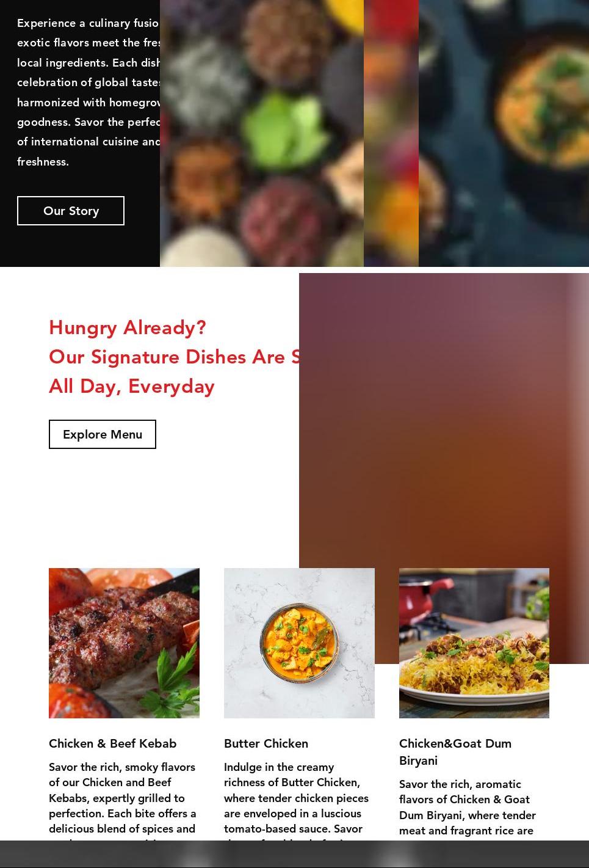Click the Chicken & Beef Kebab title
589x868 pixels.
pos(113,743)
